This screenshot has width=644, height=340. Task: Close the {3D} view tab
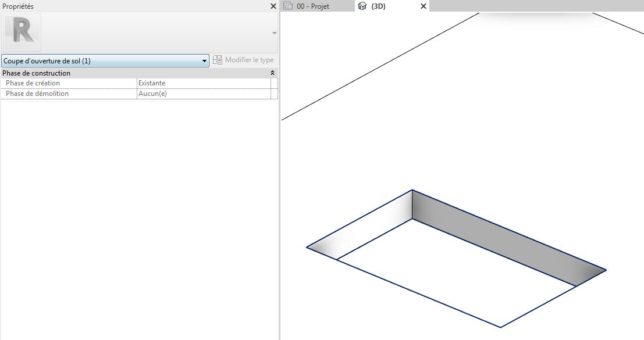424,6
